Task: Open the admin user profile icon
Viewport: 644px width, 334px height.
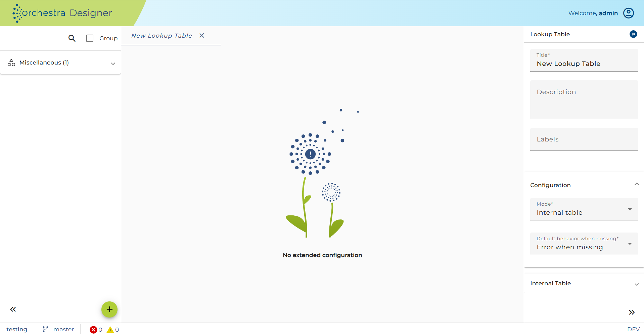Action: point(629,13)
